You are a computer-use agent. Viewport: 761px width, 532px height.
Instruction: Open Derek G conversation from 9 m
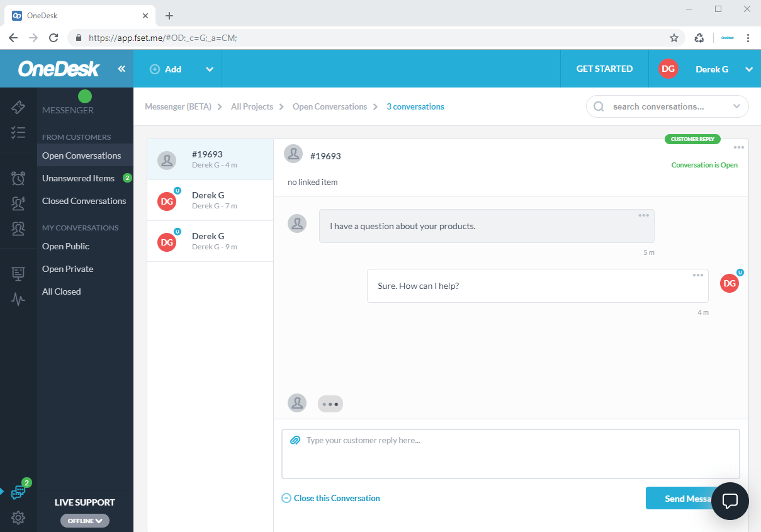coord(210,241)
